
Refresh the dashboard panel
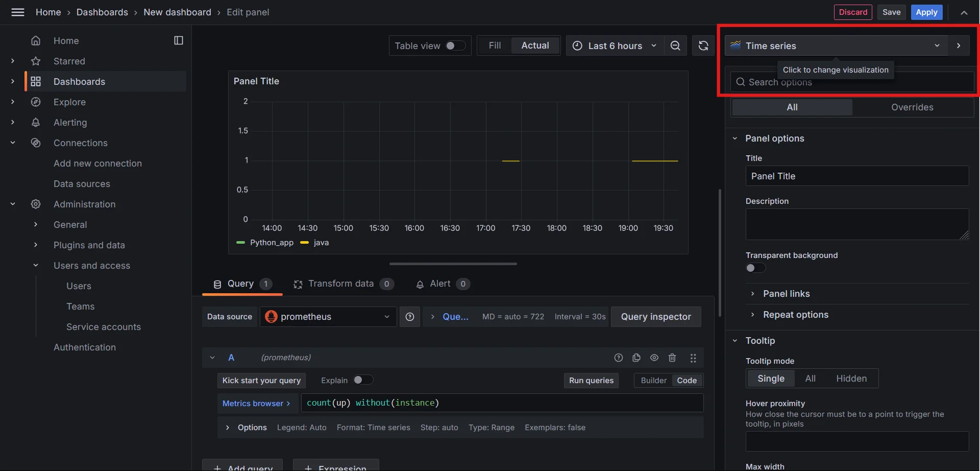[x=703, y=45]
